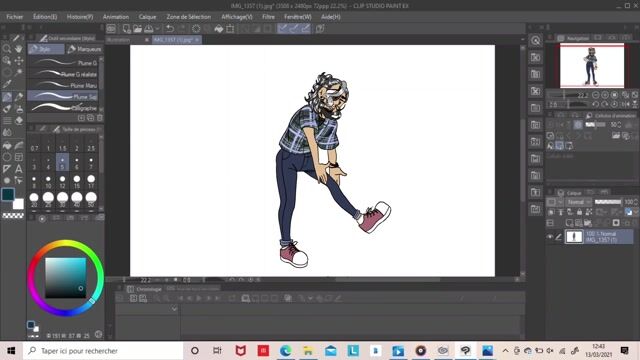Screen dimensions: 640x360
Task: Open CLIP STUDIO launcher icon in command bar
Action: point(111,29)
